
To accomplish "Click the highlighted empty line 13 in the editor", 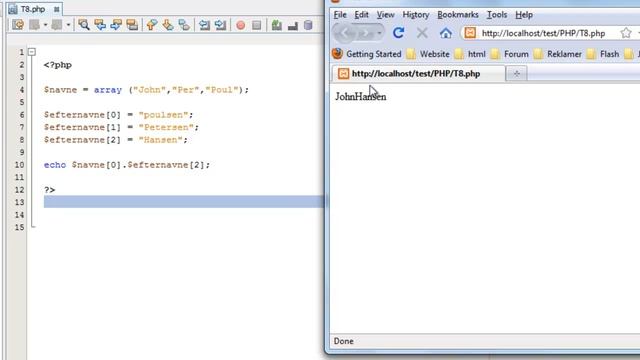I will (x=184, y=202).
